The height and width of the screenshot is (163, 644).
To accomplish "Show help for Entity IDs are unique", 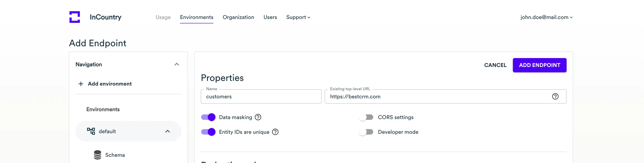I will (275, 132).
